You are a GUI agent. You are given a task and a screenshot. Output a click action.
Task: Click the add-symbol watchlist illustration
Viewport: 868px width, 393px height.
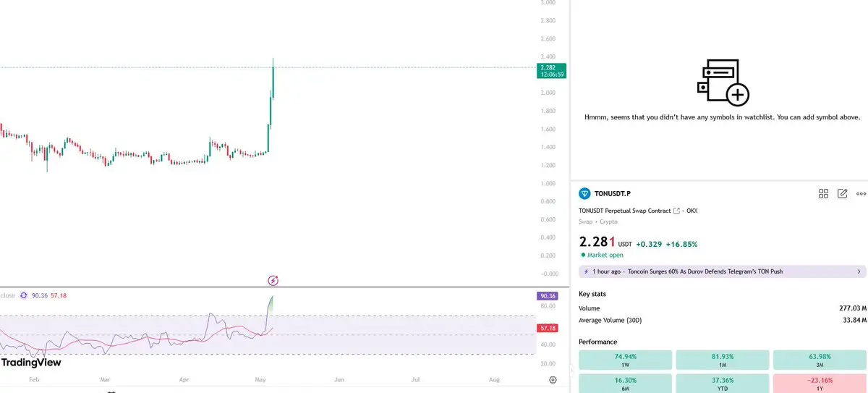tap(723, 82)
